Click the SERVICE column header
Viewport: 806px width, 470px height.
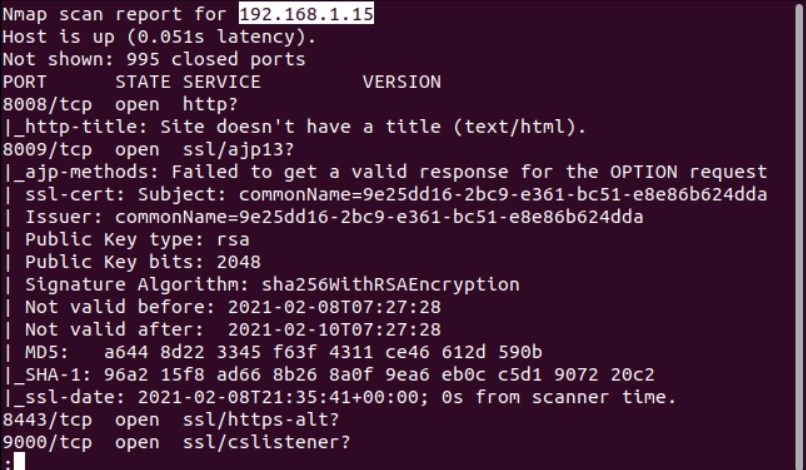pos(221,82)
